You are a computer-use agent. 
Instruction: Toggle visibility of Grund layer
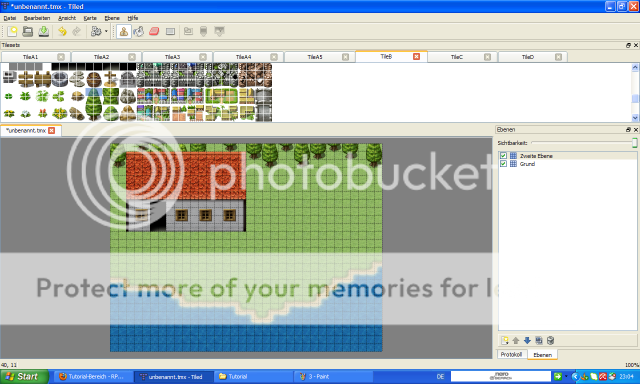pos(503,164)
